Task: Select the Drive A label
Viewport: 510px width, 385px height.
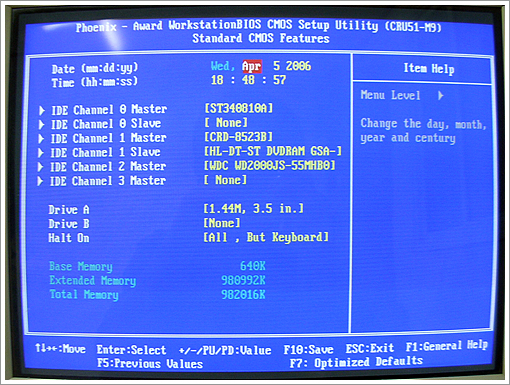Action: [x=69, y=210]
